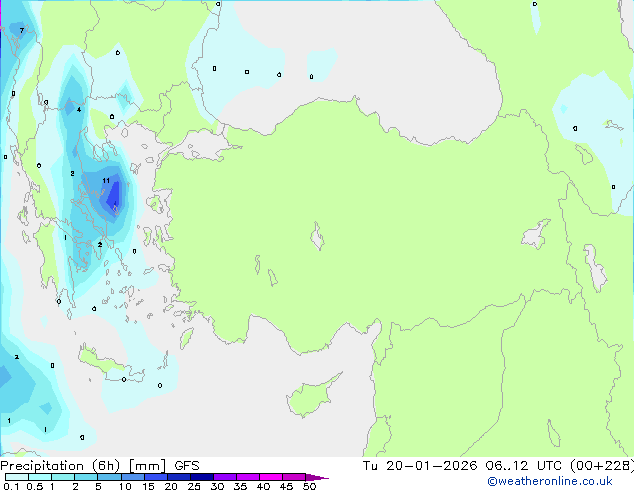Click the 40–45 mm bright pink swatch

click(271, 477)
